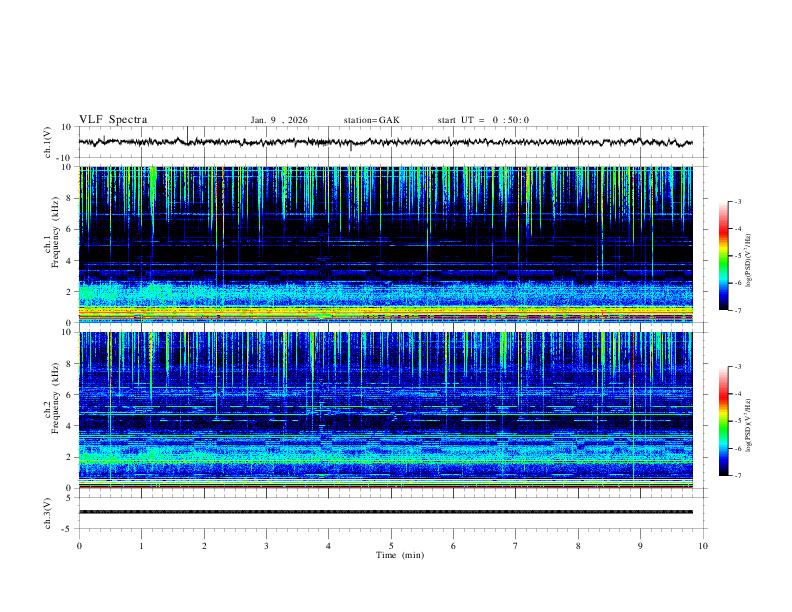Click the "VLF Spectra" plot title

pyautogui.click(x=113, y=120)
